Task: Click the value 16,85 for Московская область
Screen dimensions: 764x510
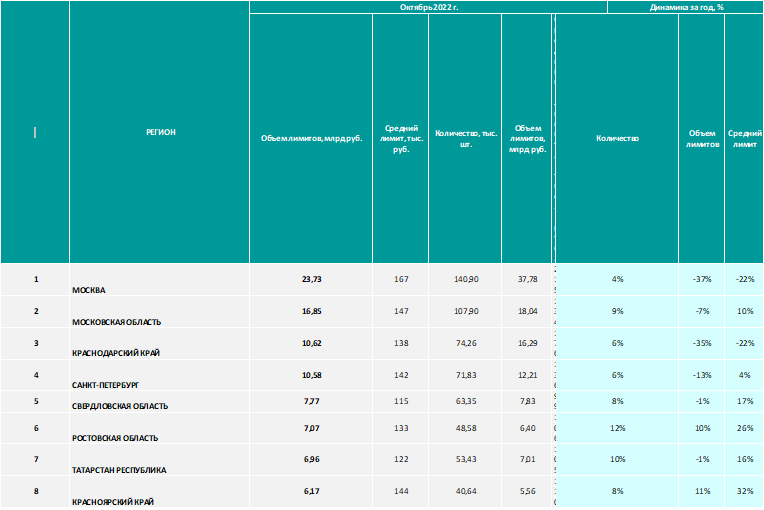Action: (311, 312)
